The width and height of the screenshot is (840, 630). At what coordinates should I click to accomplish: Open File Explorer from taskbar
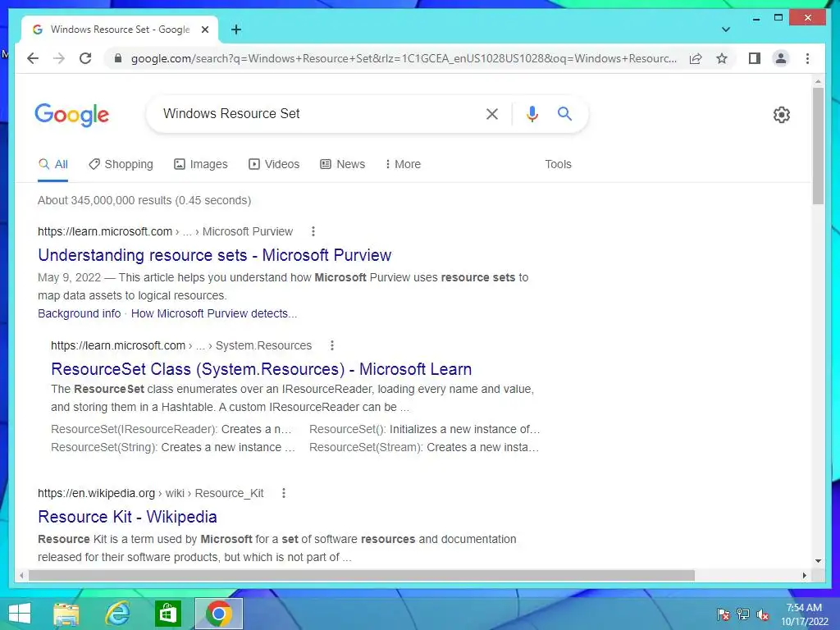coord(66,614)
